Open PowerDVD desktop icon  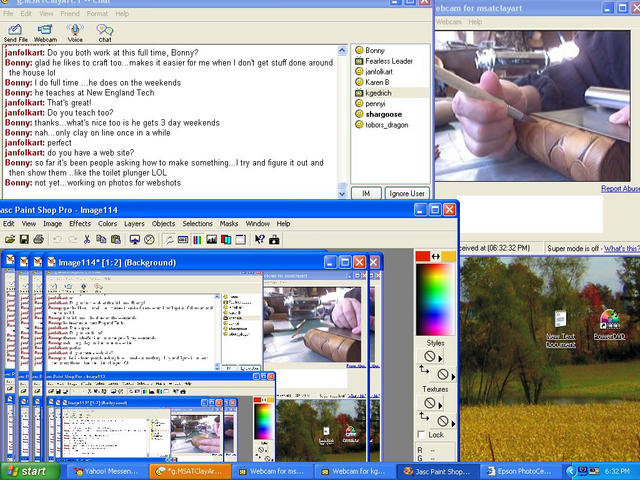coord(609,325)
